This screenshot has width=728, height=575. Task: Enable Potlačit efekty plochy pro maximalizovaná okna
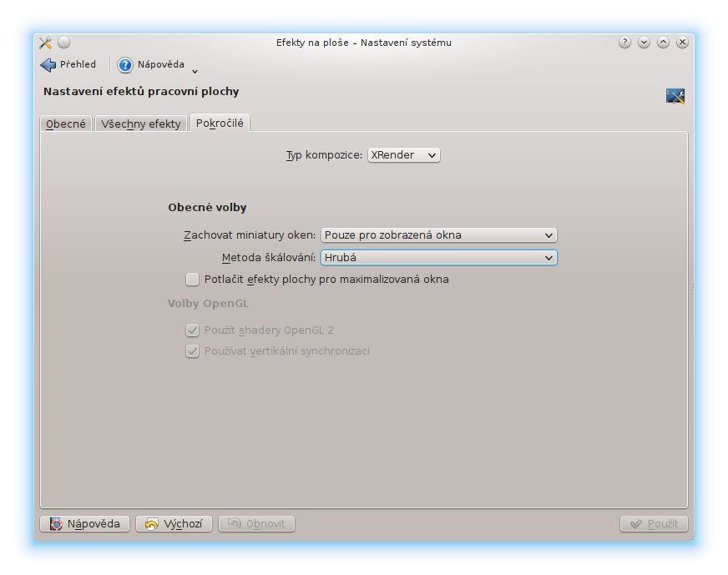[192, 280]
